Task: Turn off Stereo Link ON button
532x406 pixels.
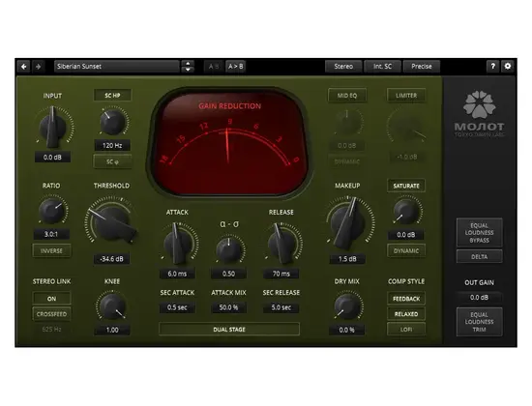Action: (x=51, y=299)
